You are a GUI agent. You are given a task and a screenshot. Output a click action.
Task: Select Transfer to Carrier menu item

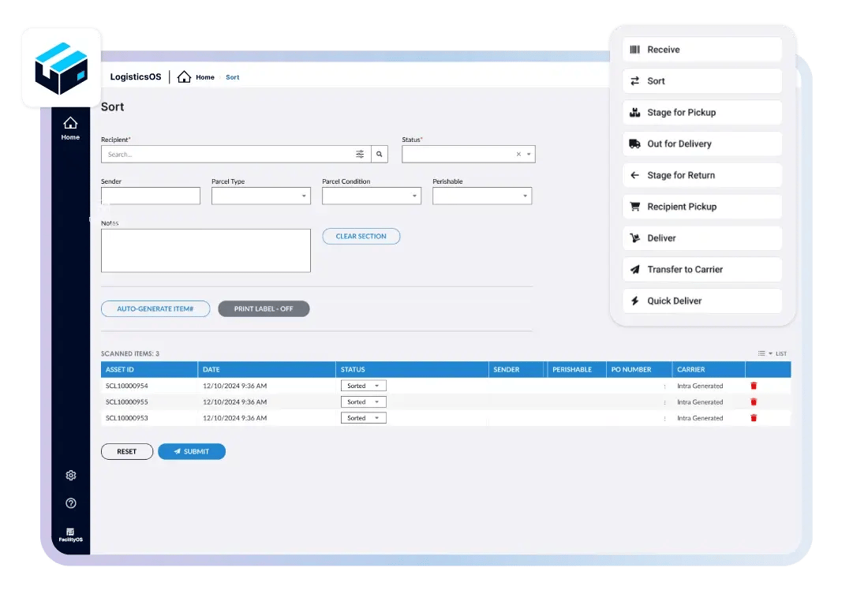pyautogui.click(x=702, y=270)
